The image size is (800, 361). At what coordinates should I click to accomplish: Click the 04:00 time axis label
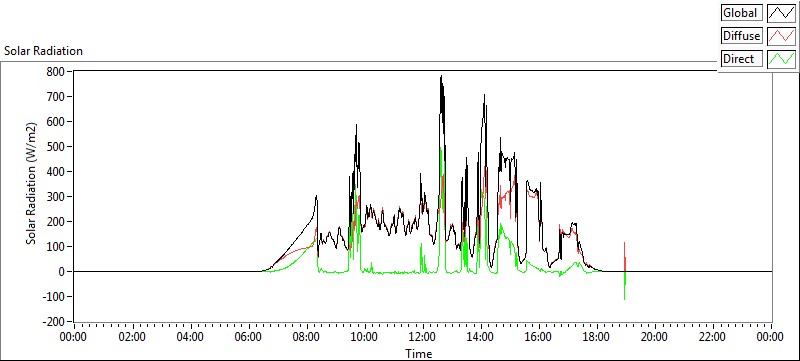point(191,337)
